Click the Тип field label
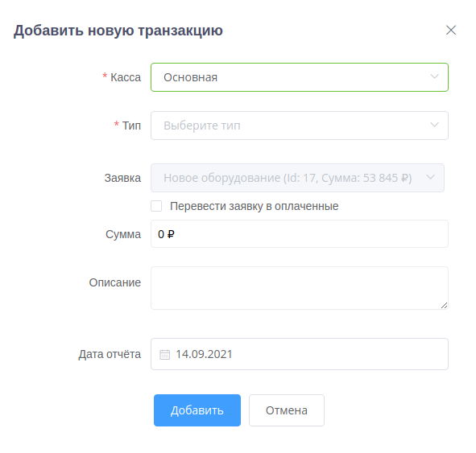Image resolution: width=476 pixels, height=453 pixels. [x=131, y=126]
